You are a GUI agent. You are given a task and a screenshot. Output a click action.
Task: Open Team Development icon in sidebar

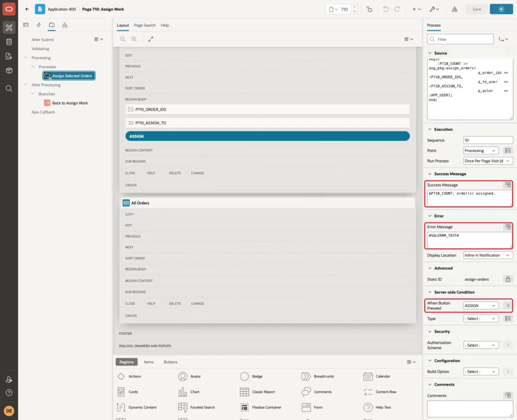click(x=9, y=57)
